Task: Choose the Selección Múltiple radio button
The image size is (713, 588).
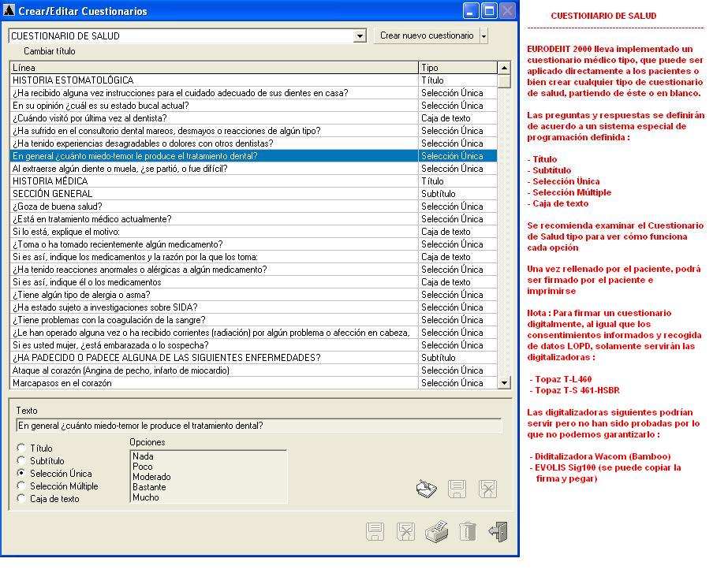Action: pos(21,486)
